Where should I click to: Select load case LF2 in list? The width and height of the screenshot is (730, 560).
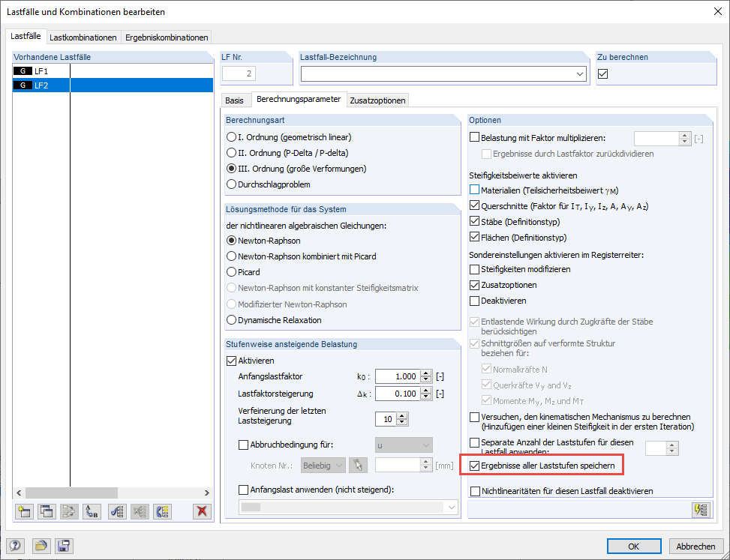pyautogui.click(x=113, y=85)
